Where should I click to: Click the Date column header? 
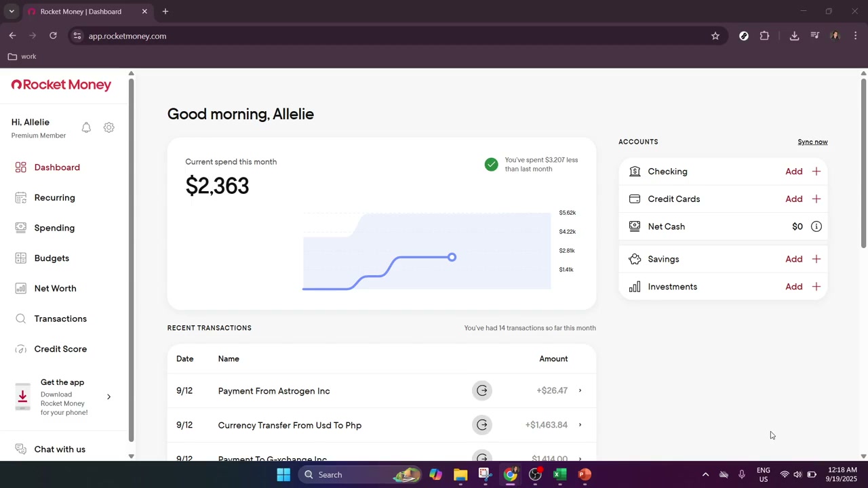click(x=185, y=359)
